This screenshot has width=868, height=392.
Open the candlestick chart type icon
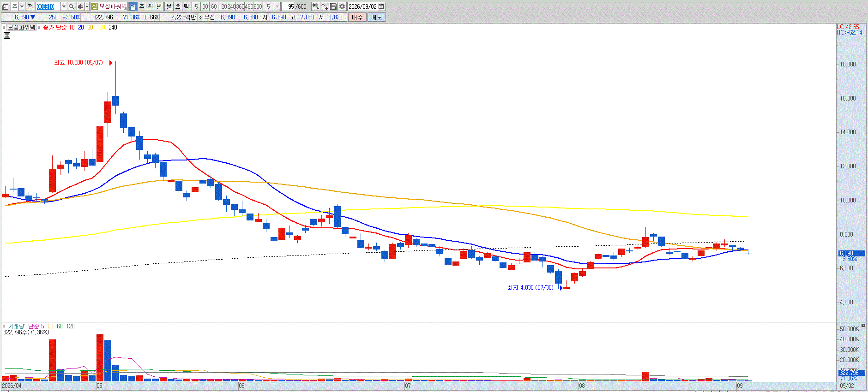click(x=315, y=6)
